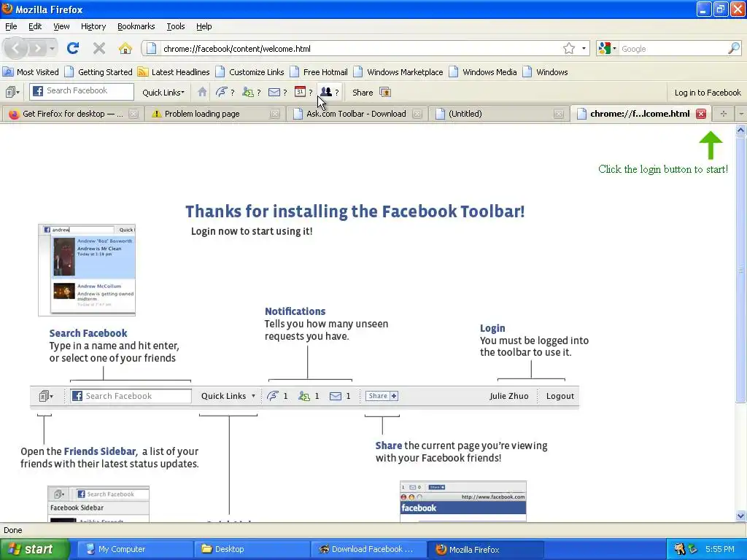Stop loading with the X button
This screenshot has height=560, width=747.
[x=99, y=48]
